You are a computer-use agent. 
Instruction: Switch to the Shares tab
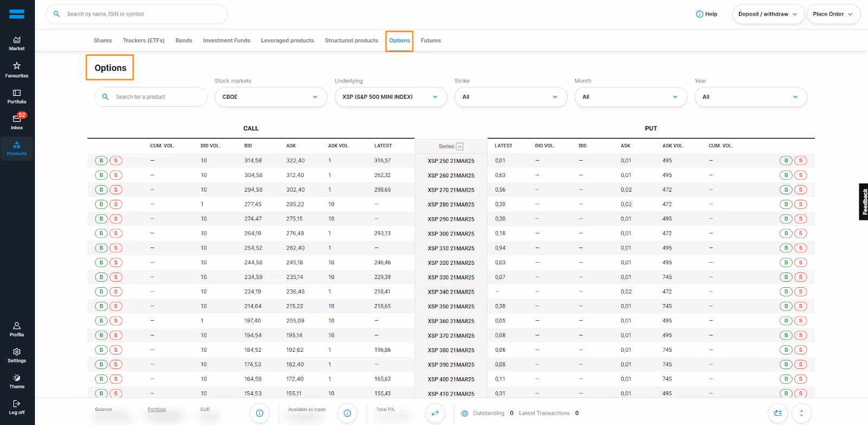point(103,41)
